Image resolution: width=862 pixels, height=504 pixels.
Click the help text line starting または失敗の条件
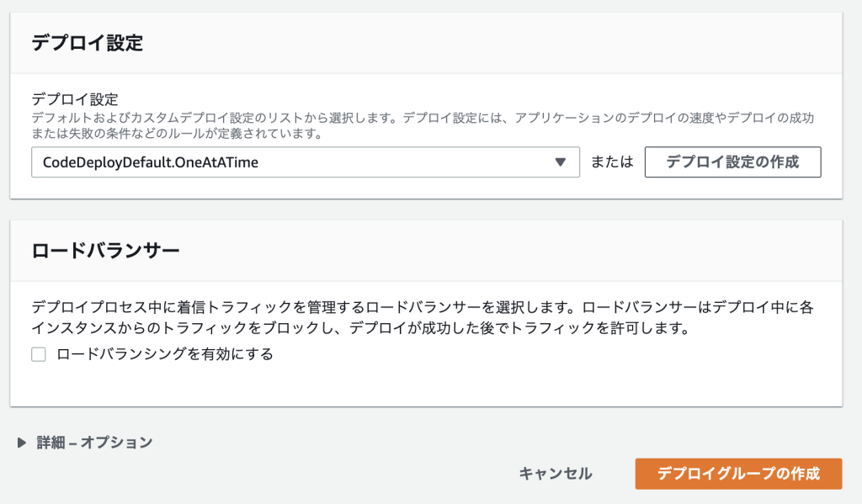tap(177, 134)
